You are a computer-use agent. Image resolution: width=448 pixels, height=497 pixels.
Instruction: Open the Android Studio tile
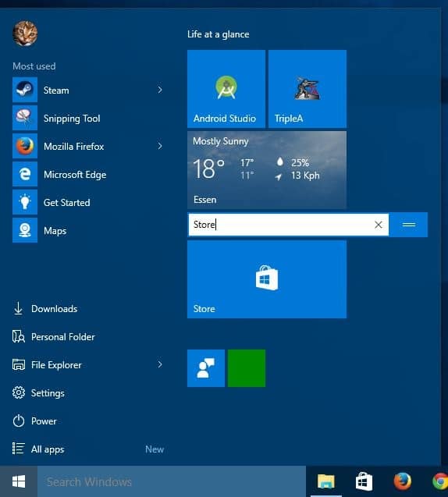click(226, 89)
